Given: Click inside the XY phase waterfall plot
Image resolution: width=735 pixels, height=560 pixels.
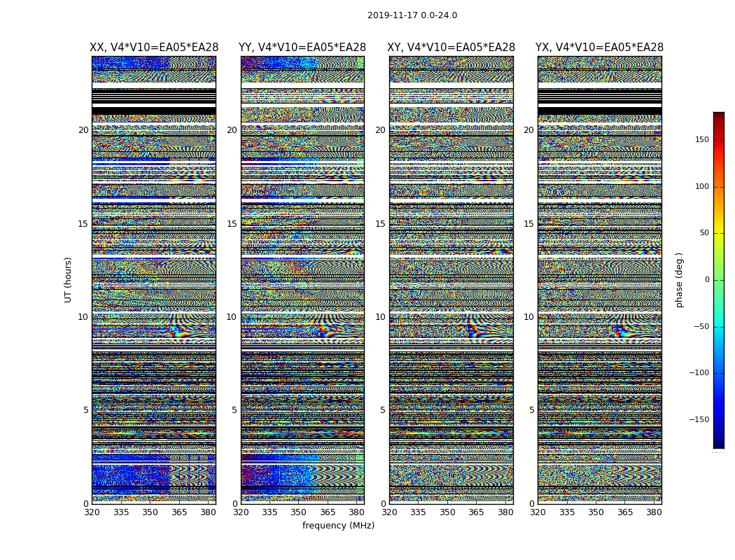Looking at the screenshot, I should coord(451,280).
